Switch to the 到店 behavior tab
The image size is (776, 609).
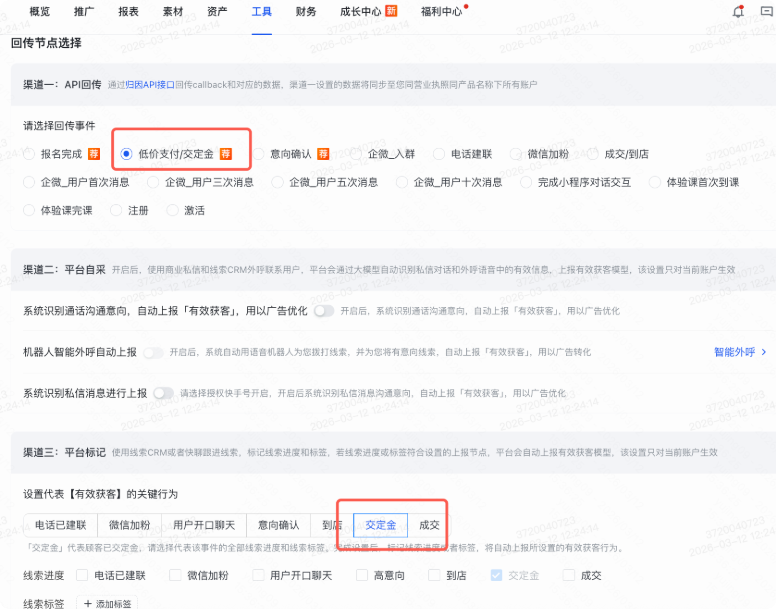point(332,525)
